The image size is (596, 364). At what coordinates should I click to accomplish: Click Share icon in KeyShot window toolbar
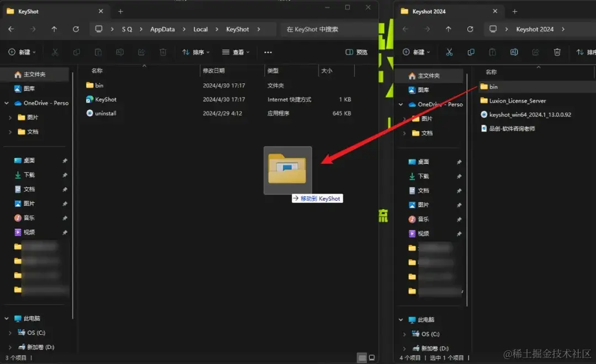point(141,52)
